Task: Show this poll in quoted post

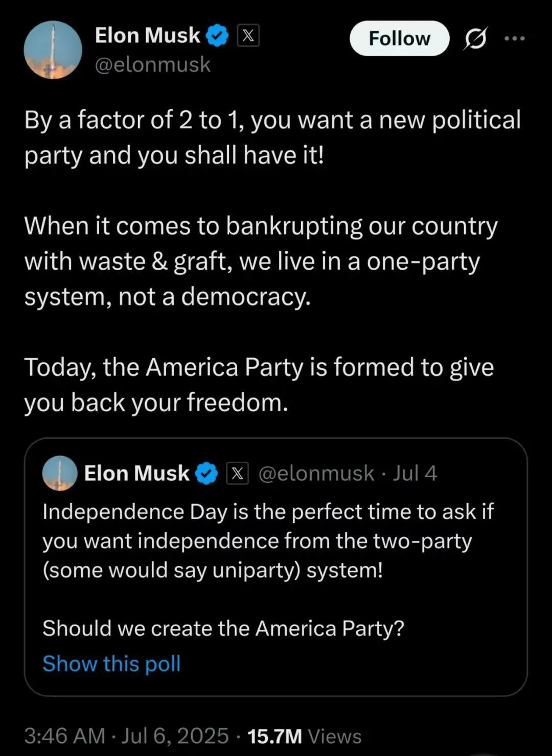Action: [x=111, y=664]
